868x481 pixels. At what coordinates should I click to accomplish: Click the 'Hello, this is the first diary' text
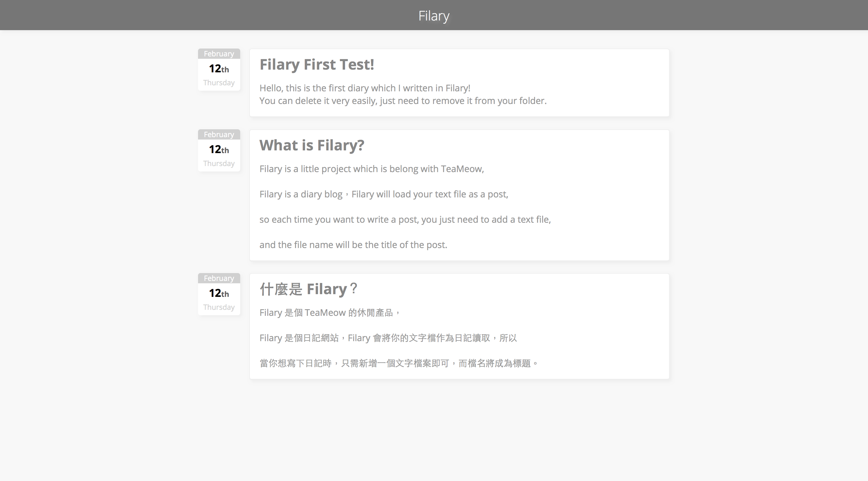click(x=365, y=88)
